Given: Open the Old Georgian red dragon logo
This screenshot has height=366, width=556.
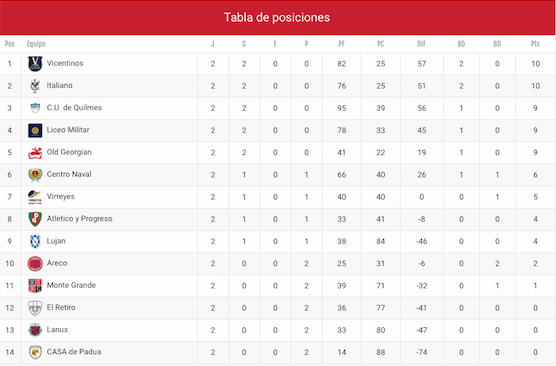Looking at the screenshot, I should pyautogui.click(x=35, y=152).
